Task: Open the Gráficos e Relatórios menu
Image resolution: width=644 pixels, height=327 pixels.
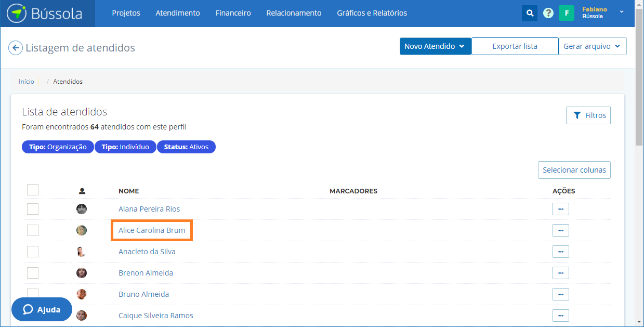Action: [372, 13]
